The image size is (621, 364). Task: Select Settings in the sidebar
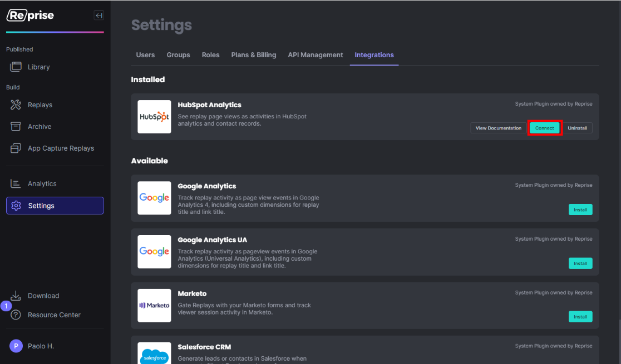click(x=41, y=205)
